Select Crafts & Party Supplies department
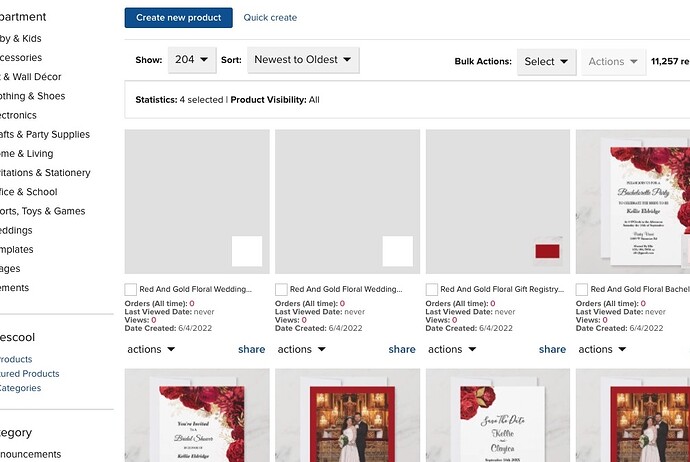The width and height of the screenshot is (690, 462). coord(44,135)
